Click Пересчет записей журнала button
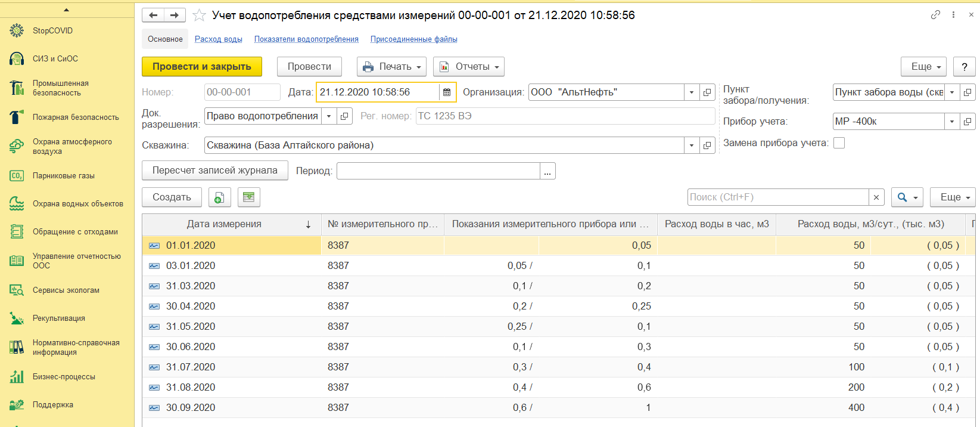980x427 pixels. (215, 171)
